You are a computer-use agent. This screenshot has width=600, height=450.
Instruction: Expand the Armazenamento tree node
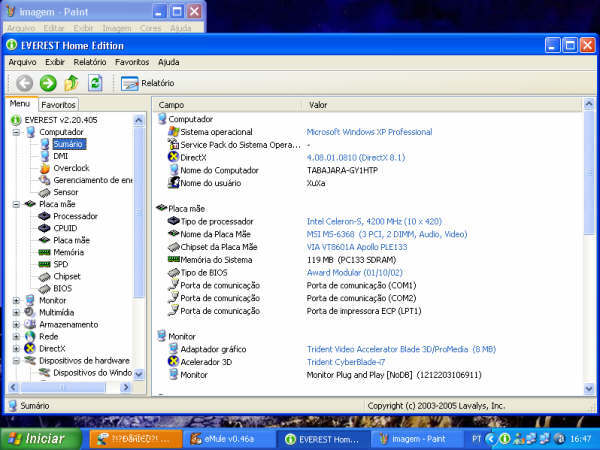click(x=16, y=325)
